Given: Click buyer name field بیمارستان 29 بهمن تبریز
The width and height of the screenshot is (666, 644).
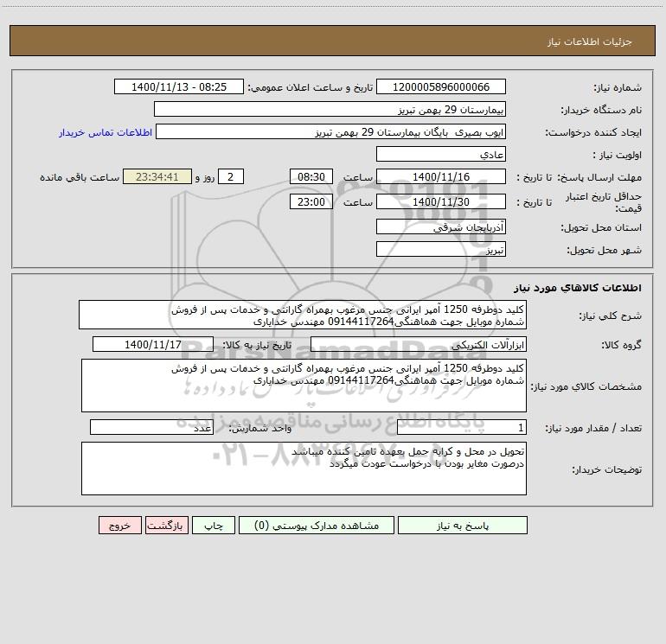Looking at the screenshot, I should 330,110.
